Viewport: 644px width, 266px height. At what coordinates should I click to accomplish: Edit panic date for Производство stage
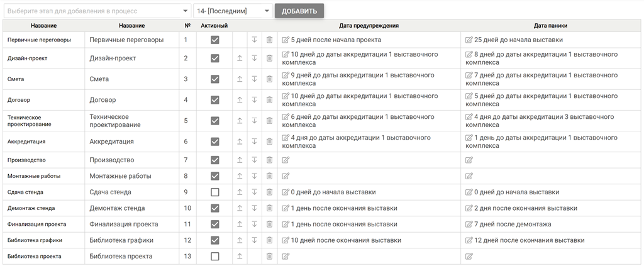(x=469, y=160)
